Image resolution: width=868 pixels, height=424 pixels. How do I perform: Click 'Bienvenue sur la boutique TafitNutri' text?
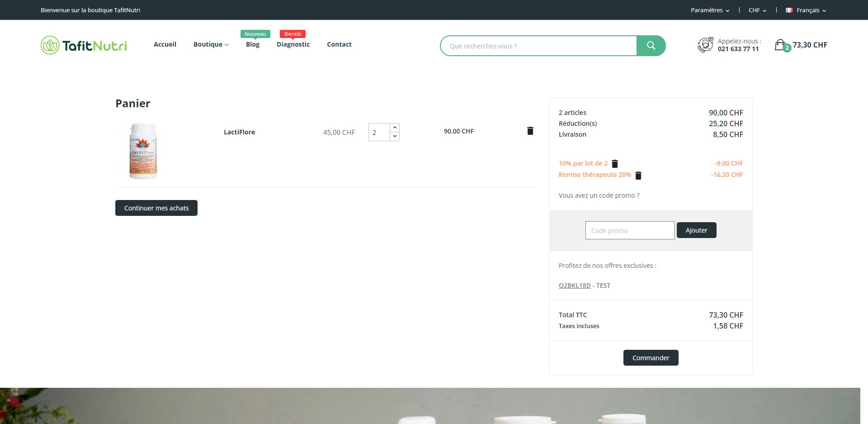pos(90,10)
